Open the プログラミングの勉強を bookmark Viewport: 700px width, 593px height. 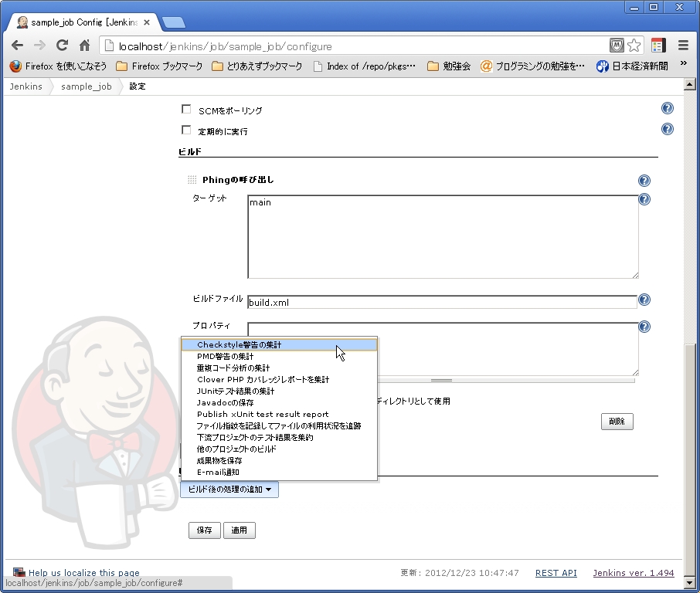(x=532, y=66)
